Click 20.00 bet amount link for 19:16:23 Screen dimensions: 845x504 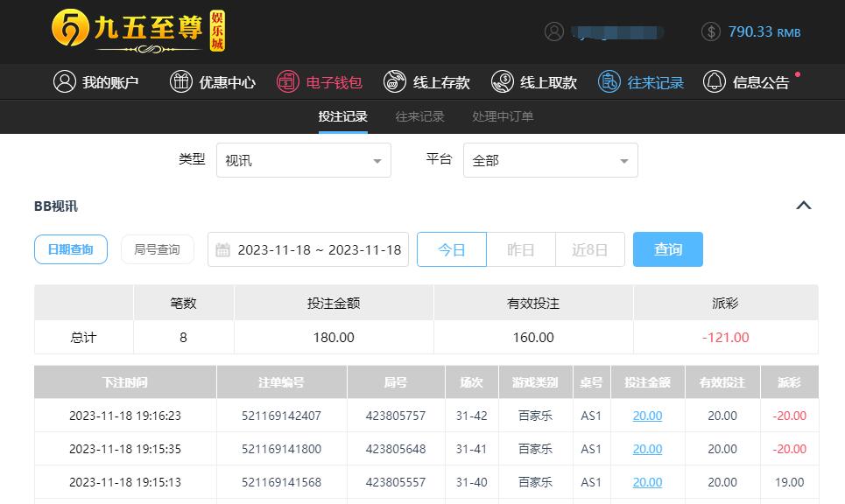(647, 416)
